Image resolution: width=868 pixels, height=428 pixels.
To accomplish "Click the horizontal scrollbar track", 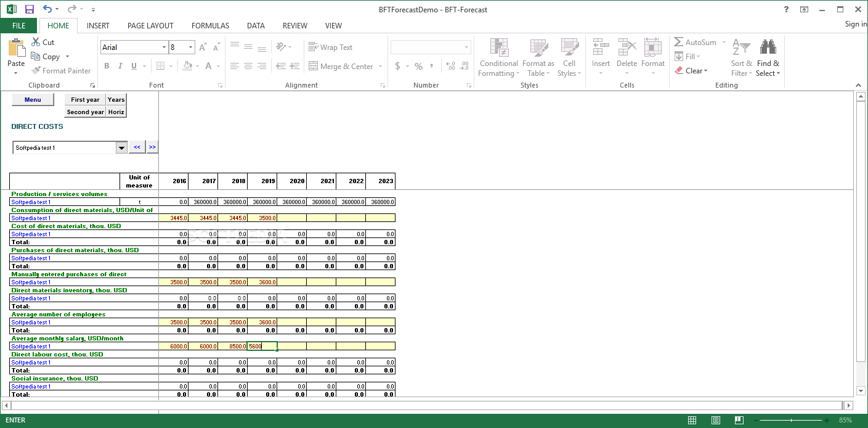I will [x=426, y=405].
